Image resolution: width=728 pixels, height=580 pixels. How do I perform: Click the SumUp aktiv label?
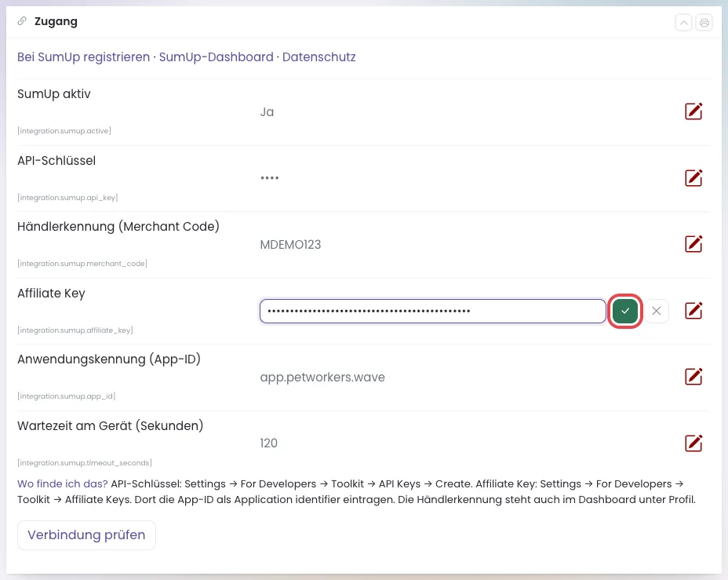[54, 94]
